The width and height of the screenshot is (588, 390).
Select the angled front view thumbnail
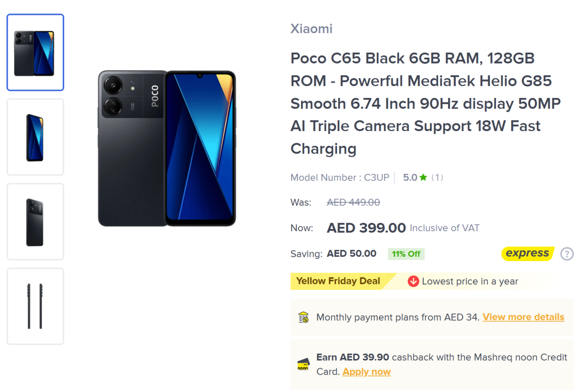coord(35,137)
